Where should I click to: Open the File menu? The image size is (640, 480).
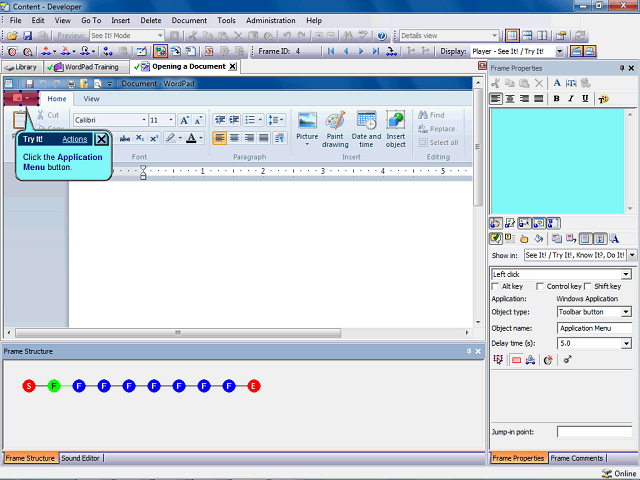pos(16,20)
